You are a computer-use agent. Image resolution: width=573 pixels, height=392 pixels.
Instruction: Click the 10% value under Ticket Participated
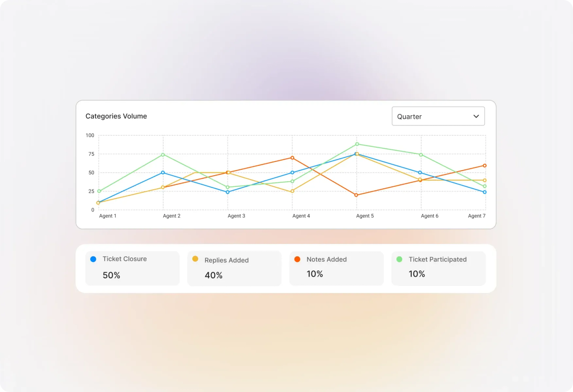[x=417, y=274]
